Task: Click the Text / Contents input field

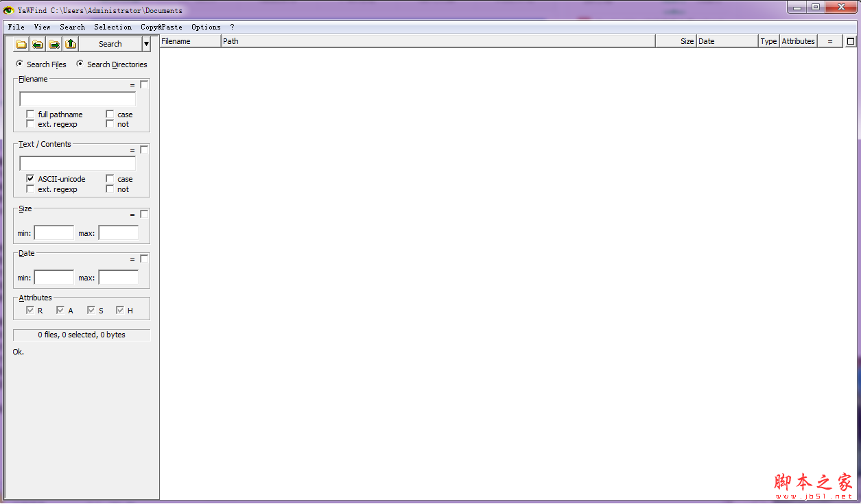Action: pos(78,164)
